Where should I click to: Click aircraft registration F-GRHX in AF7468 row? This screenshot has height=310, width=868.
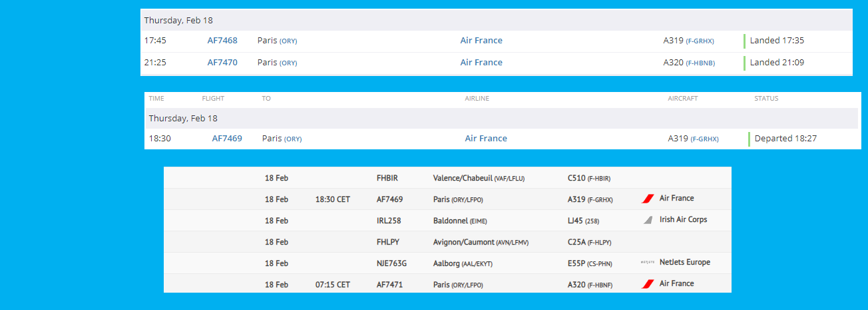(700, 41)
